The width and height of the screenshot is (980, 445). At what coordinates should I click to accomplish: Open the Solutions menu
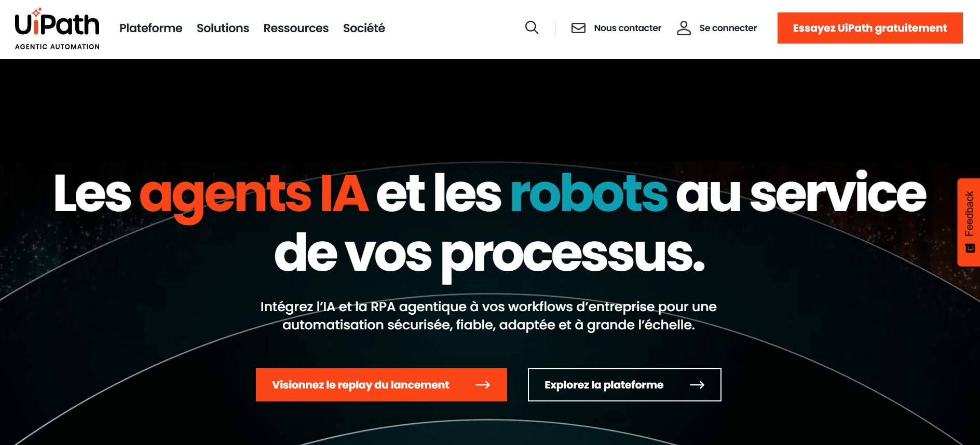pos(223,28)
